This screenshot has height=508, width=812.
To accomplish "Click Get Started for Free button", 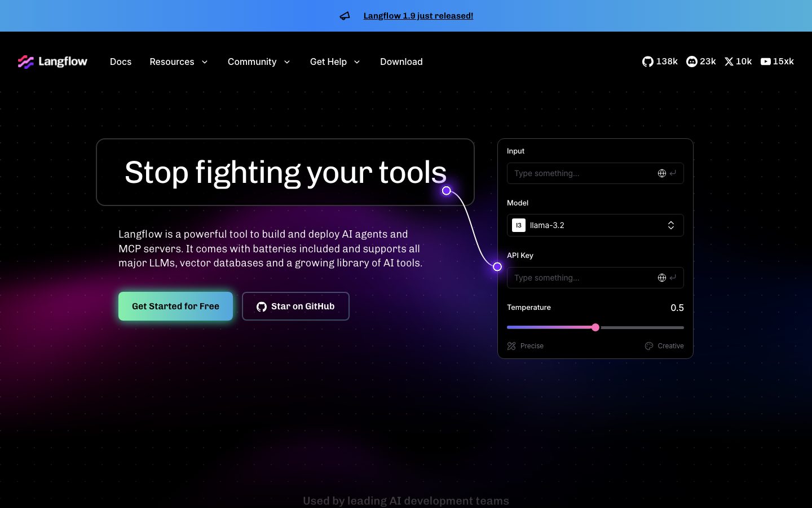I will click(x=175, y=306).
